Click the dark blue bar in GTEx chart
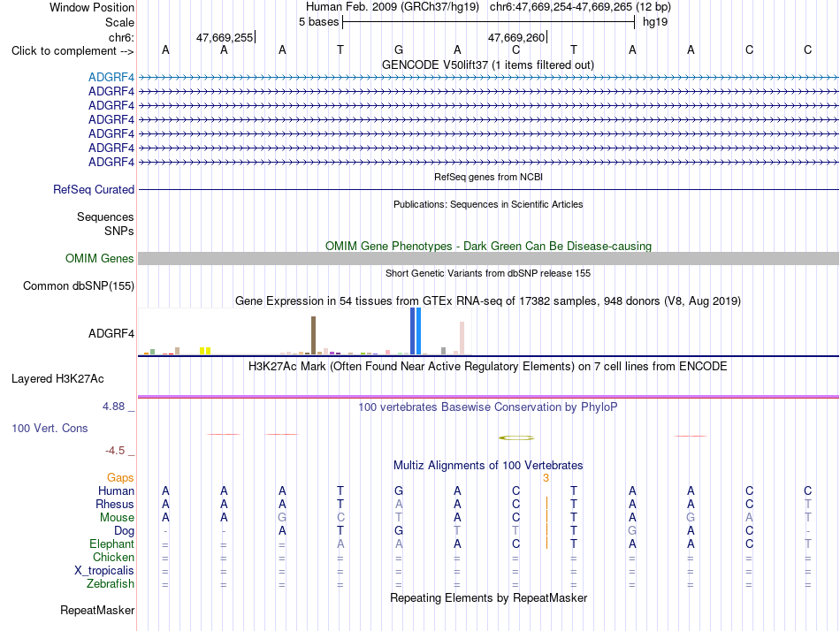840x631 pixels. 413,331
